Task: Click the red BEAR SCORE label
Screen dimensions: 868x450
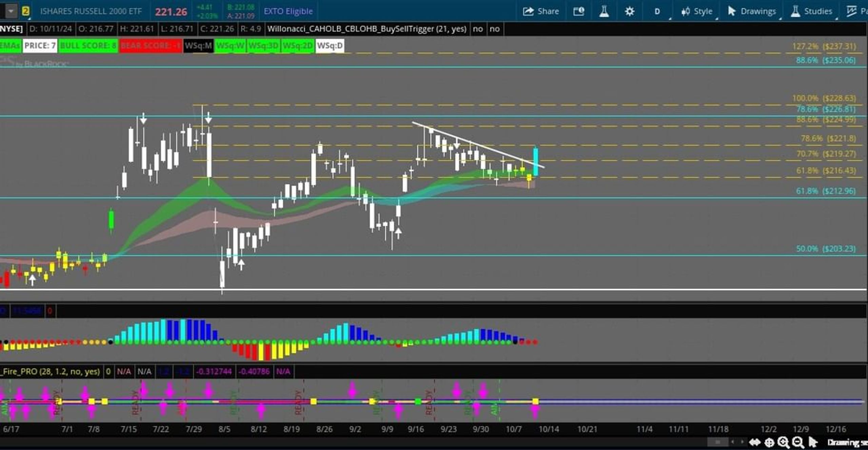Action: [151, 45]
